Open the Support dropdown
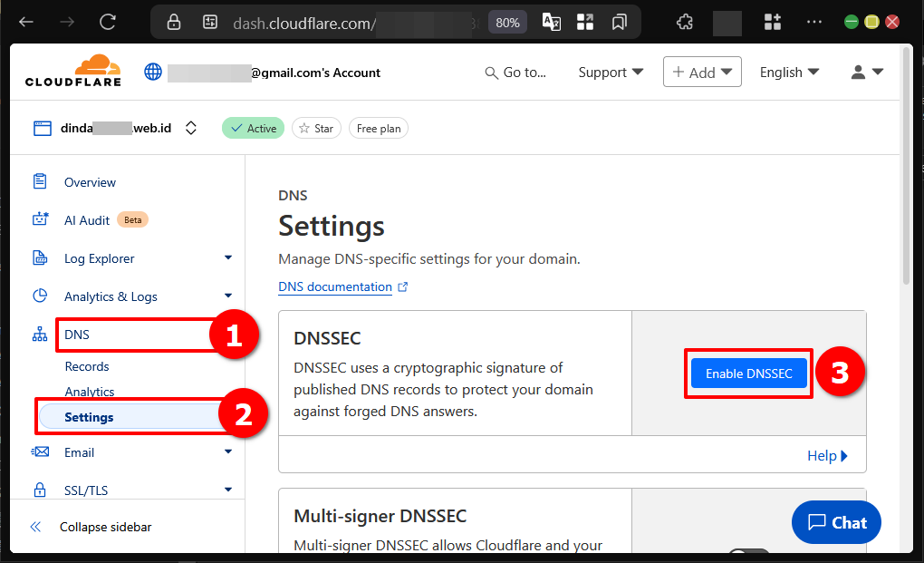Viewport: 924px width, 563px height. pos(611,72)
